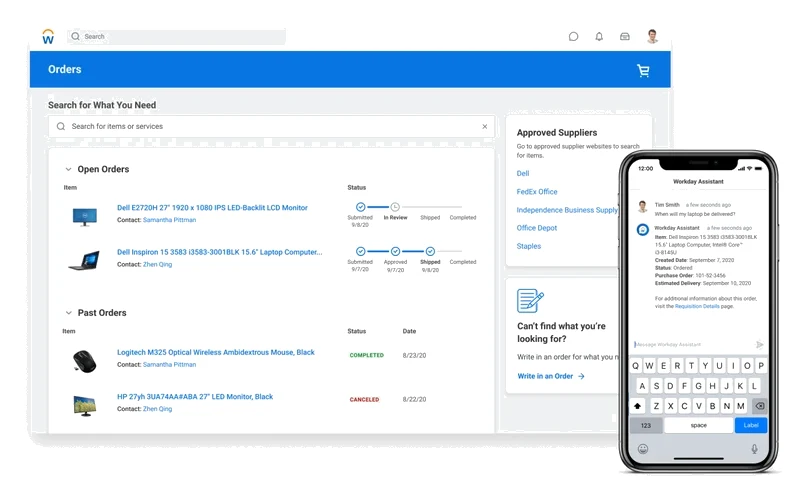Click the top Search field
Viewport: 800px width, 494px height.
tap(177, 37)
